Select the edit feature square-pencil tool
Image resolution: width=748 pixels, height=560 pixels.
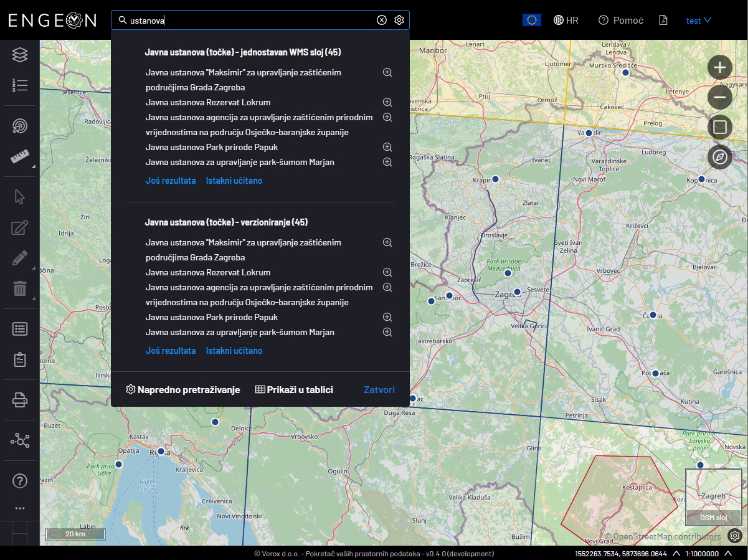pyautogui.click(x=20, y=227)
